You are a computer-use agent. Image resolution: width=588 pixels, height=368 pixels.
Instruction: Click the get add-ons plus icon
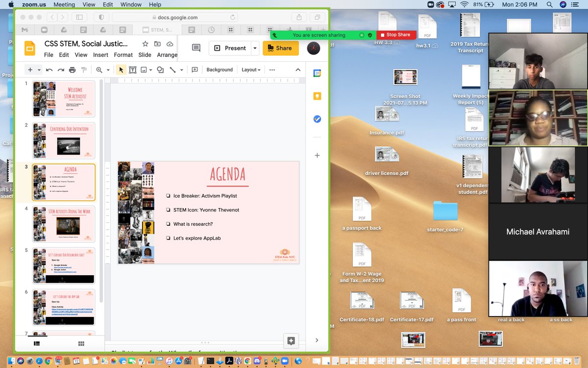tap(317, 156)
